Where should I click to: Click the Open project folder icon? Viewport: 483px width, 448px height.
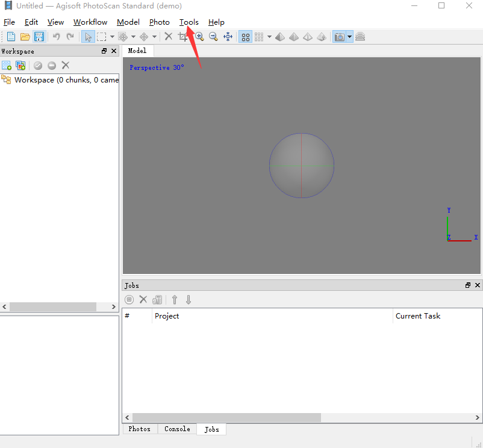(x=25, y=37)
